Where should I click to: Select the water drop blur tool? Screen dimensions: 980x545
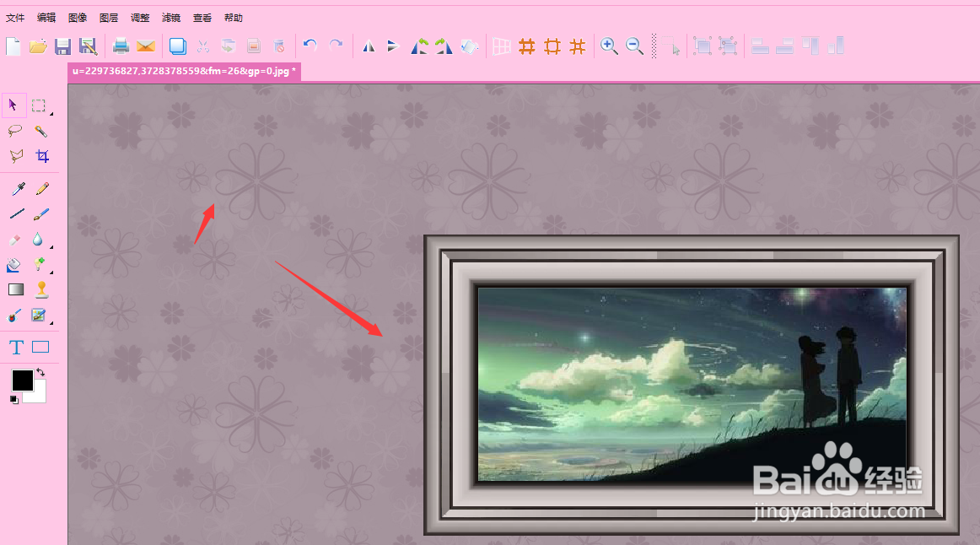(38, 240)
